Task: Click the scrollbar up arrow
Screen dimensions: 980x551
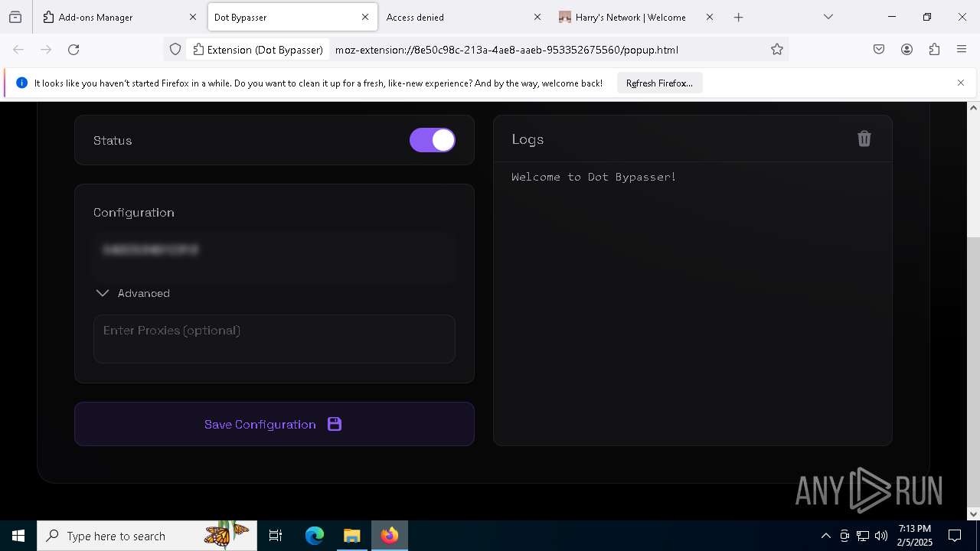Action: [973, 108]
